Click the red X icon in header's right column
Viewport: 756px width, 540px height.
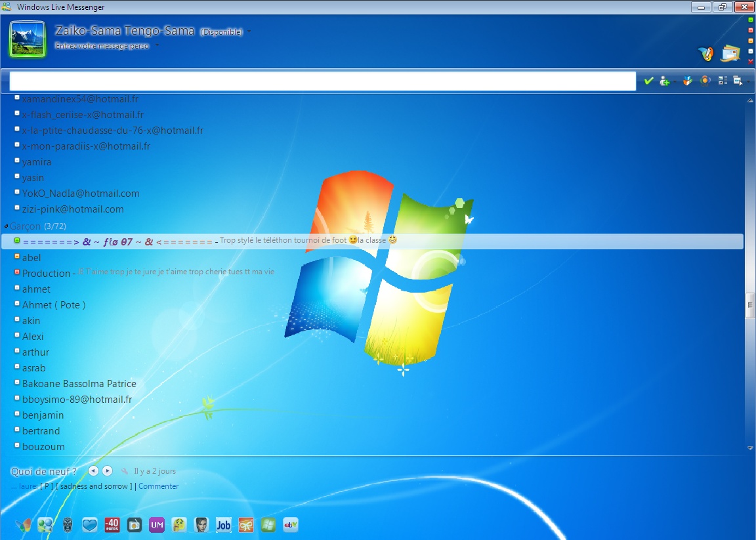tap(750, 62)
